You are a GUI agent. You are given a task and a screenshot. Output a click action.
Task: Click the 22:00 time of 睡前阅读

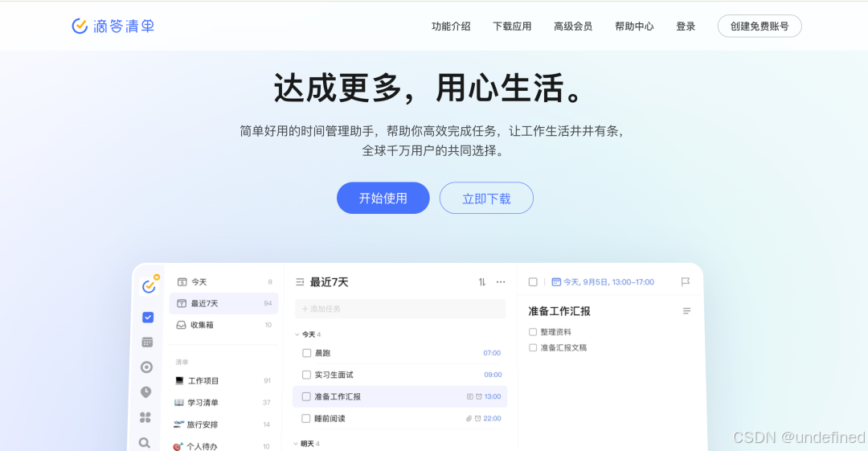point(492,418)
